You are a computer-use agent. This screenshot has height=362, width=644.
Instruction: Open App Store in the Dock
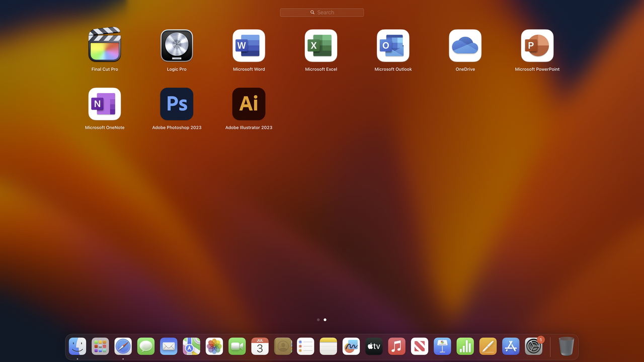click(x=511, y=346)
